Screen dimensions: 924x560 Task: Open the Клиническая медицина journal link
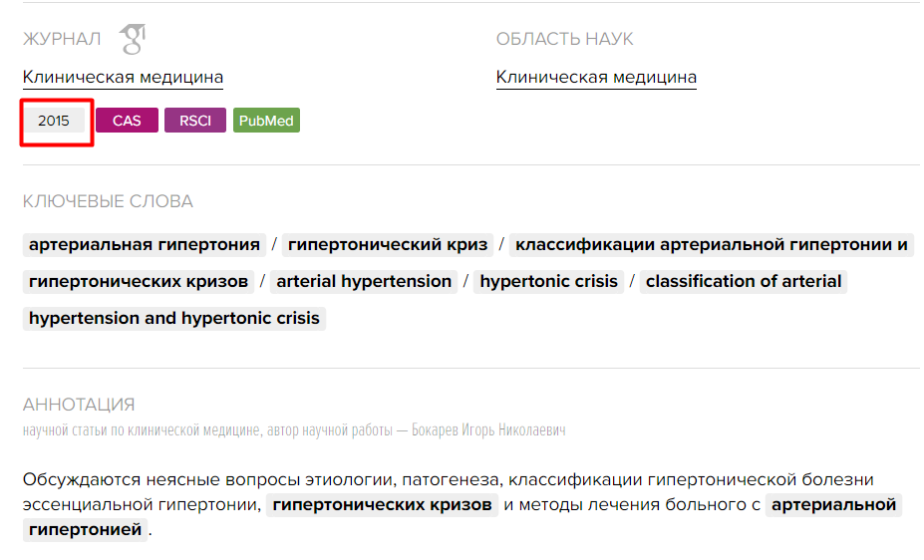(123, 77)
